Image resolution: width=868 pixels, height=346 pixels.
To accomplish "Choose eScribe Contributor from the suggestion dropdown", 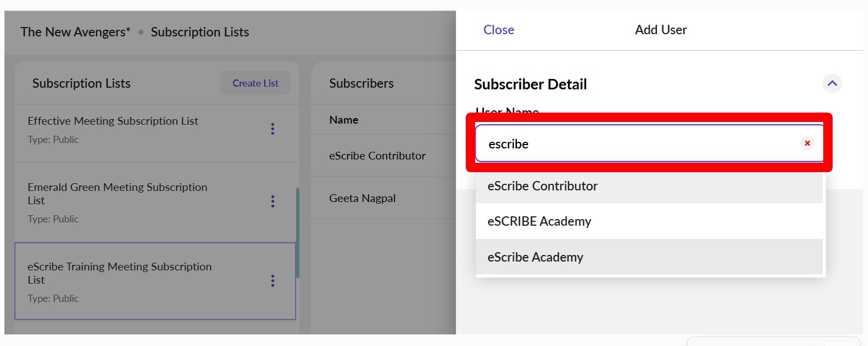I will [x=543, y=186].
